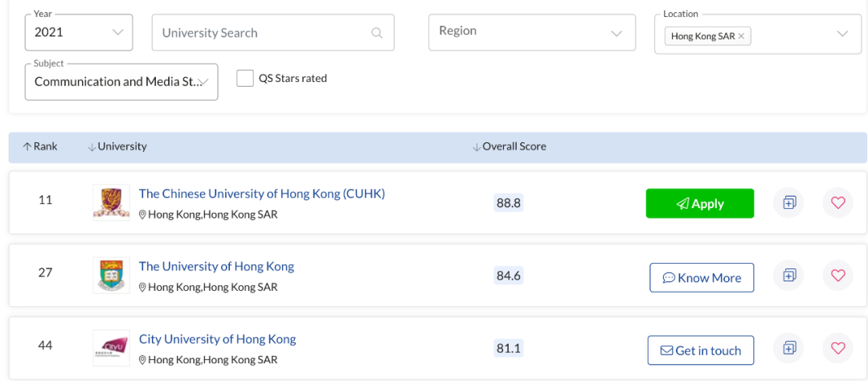
Task: Expand the Location dropdown arrow
Action: pos(842,34)
